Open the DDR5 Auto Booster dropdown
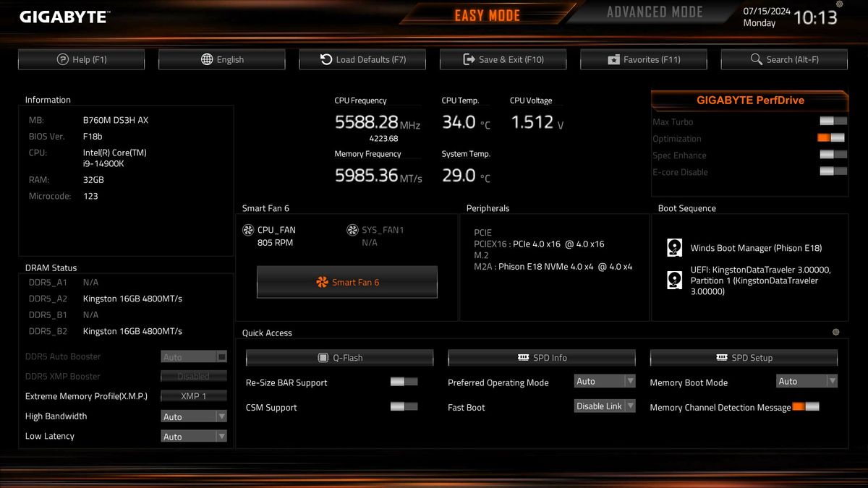 click(194, 356)
